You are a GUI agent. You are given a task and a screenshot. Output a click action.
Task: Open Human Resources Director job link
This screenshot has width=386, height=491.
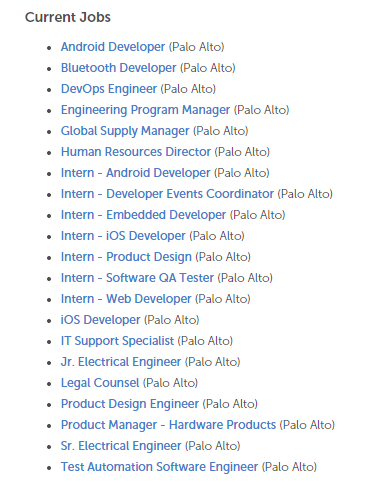[136, 152]
